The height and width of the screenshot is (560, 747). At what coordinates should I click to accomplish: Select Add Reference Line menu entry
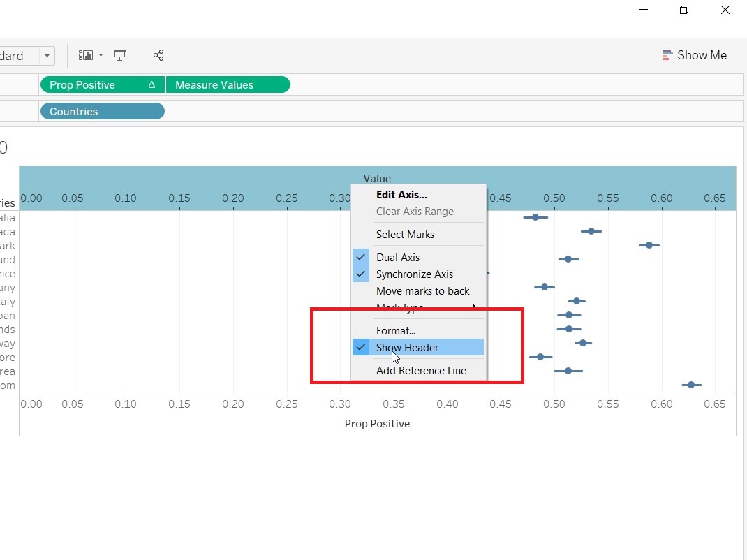421,371
